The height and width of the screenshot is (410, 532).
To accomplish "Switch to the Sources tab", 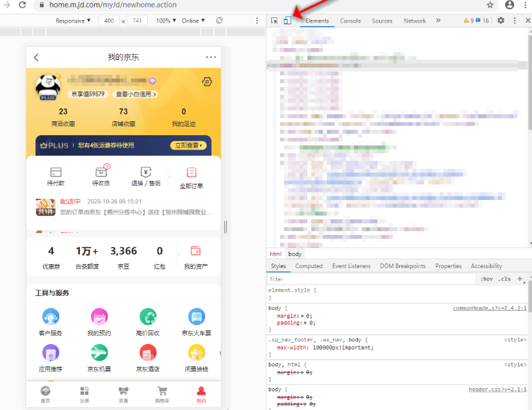I will pyautogui.click(x=382, y=21).
